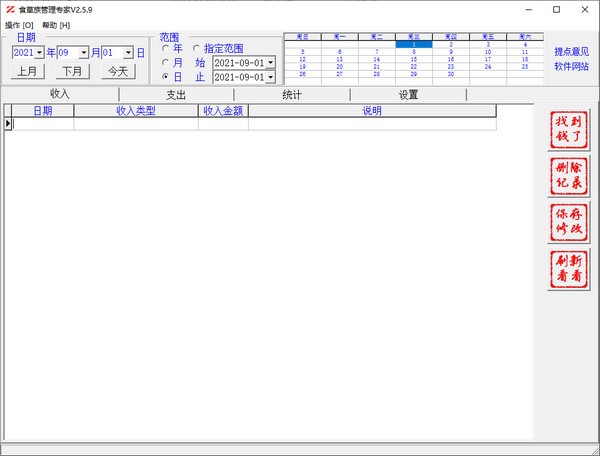Click the 上月 button

coord(28,71)
